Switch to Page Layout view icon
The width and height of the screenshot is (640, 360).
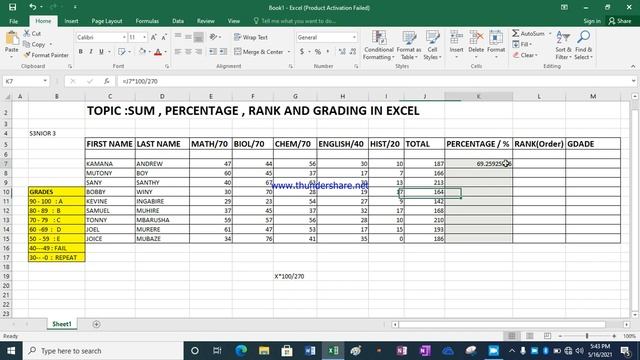point(529,336)
